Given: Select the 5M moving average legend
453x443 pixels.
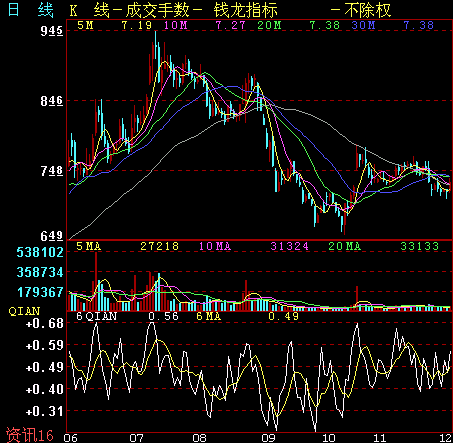Looking at the screenshot, I should pos(86,25).
